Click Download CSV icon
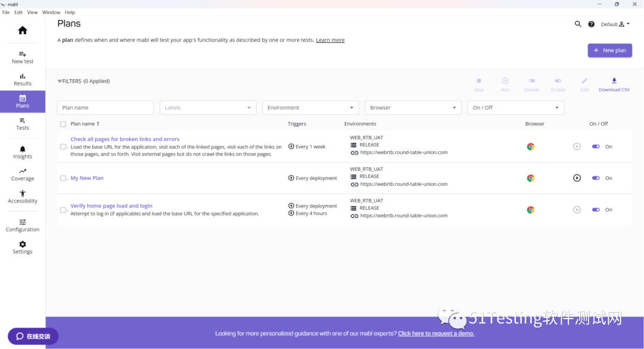Screen dimensions: 644x349 point(614,85)
